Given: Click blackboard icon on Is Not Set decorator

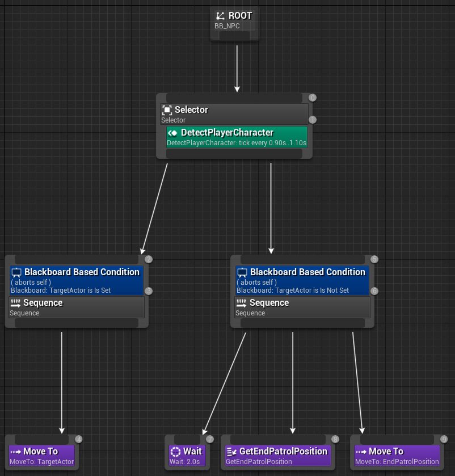Looking at the screenshot, I should 242,272.
